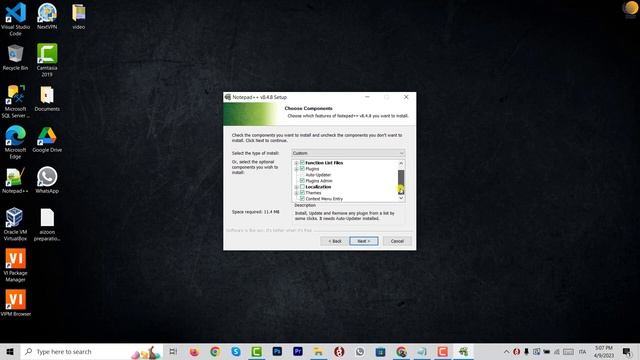
Task: Expand the Localization tree node
Action: 297,187
